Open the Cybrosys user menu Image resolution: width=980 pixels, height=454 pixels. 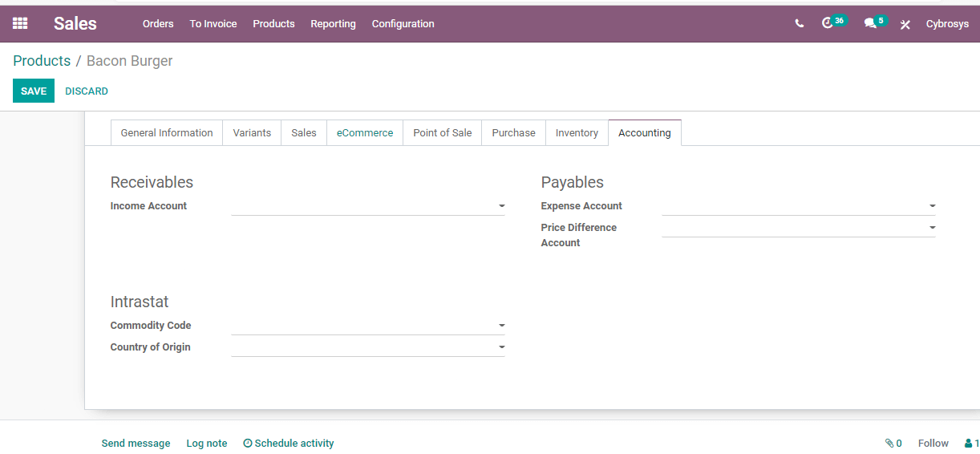[x=947, y=24]
